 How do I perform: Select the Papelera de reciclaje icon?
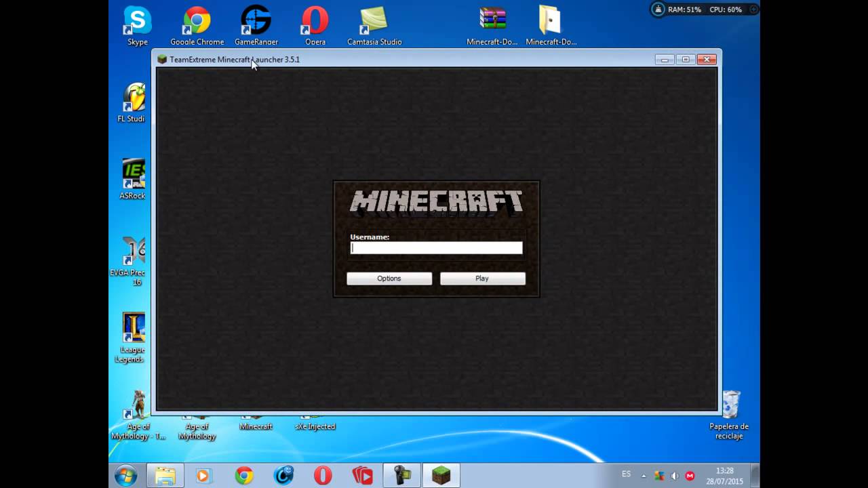730,415
